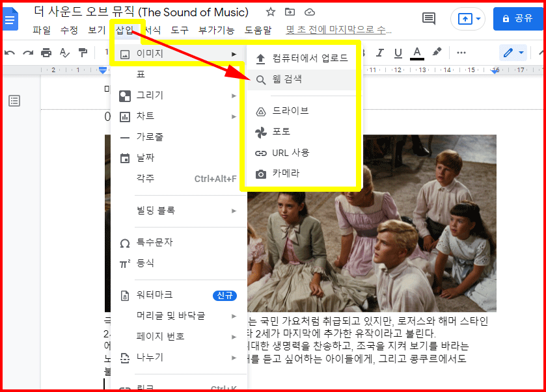Expand the 나누기 submenu

coord(178,358)
